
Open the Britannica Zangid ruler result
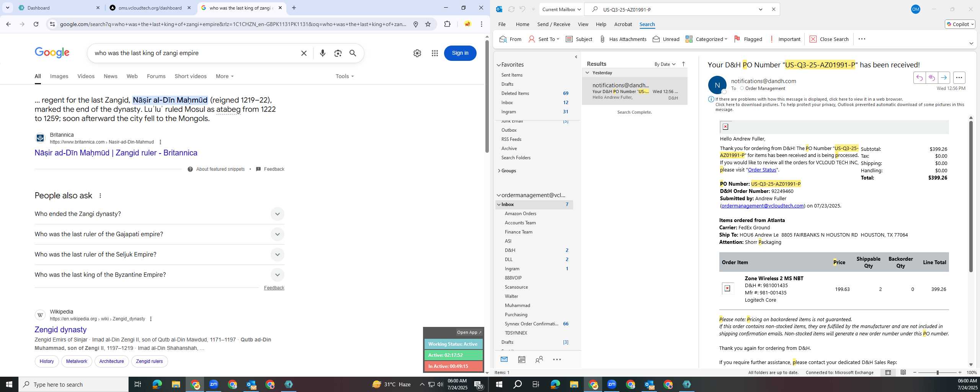[116, 153]
